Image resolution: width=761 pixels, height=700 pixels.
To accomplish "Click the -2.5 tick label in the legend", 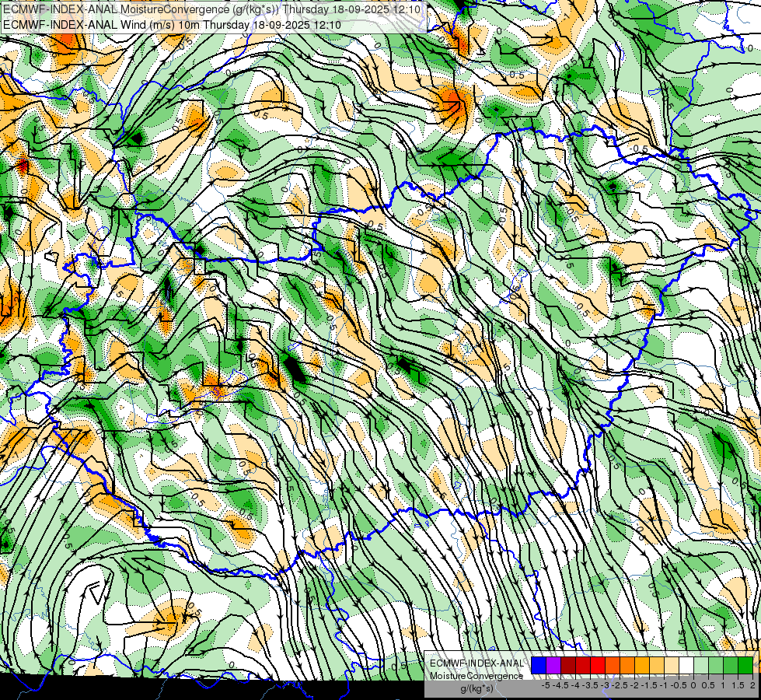I will pos(620,685).
